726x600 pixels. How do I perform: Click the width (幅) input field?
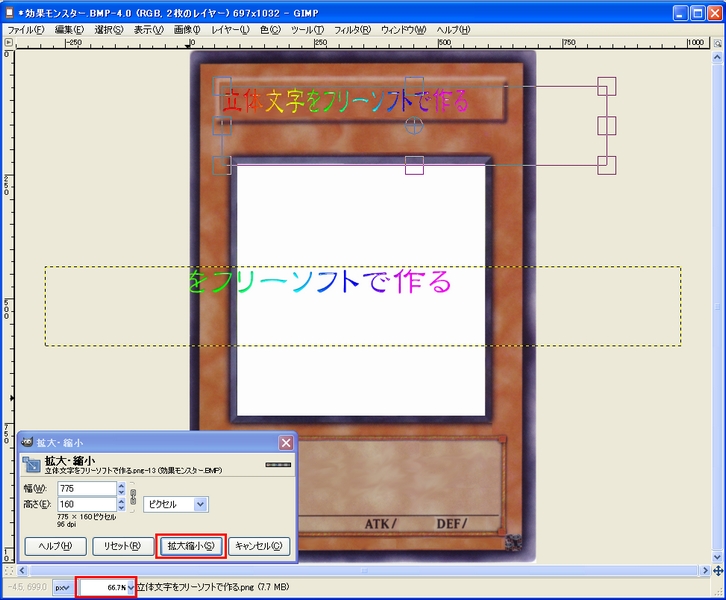point(87,488)
